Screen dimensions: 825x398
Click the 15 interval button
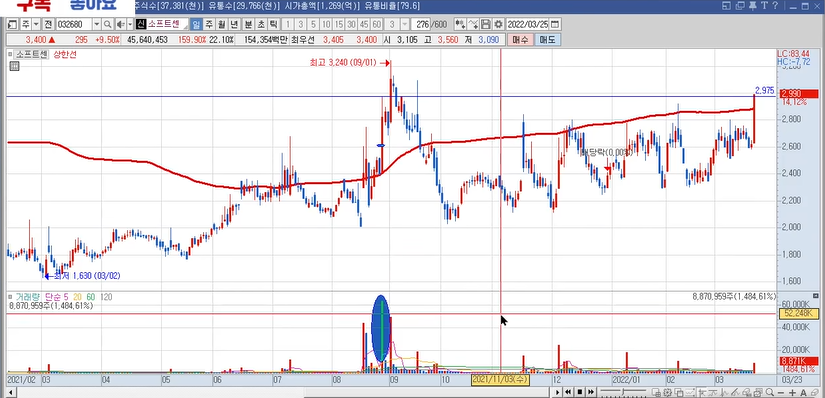[339, 24]
